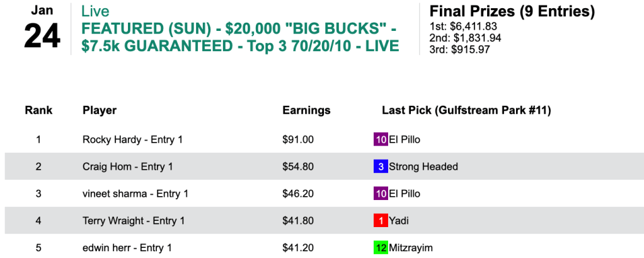Sort by the Earnings column header
Viewport: 644px width, 258px height.
point(306,110)
